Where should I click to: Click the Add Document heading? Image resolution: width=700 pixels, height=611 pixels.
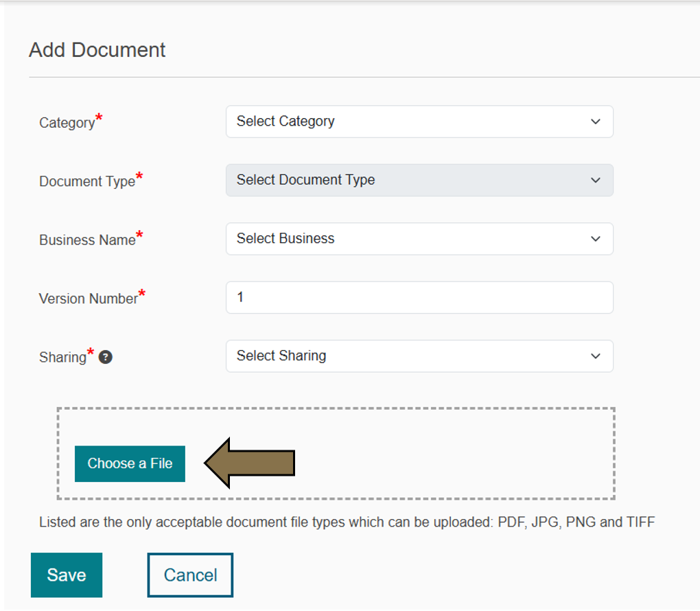pyautogui.click(x=96, y=49)
